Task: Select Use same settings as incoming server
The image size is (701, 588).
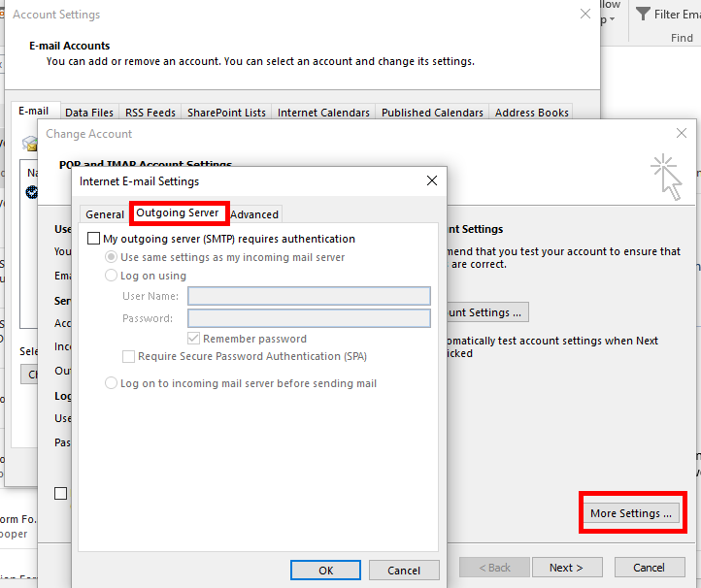Action: pyautogui.click(x=111, y=257)
